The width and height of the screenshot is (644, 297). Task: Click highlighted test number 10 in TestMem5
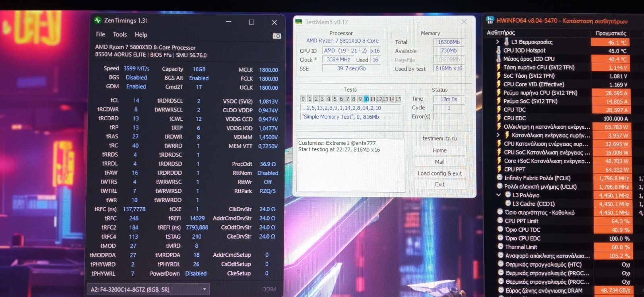(366, 99)
